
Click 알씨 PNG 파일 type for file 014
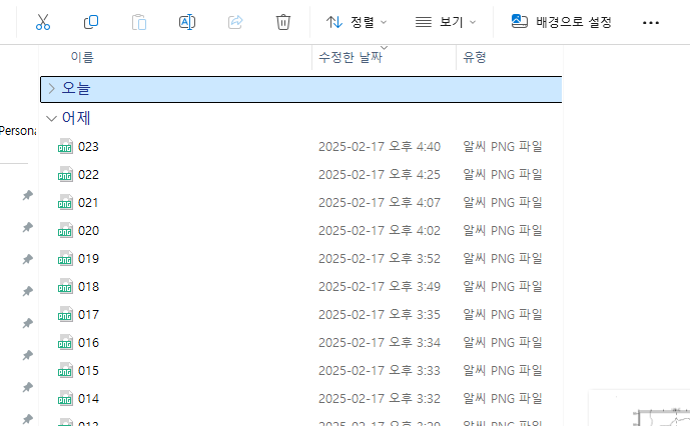[x=502, y=399]
